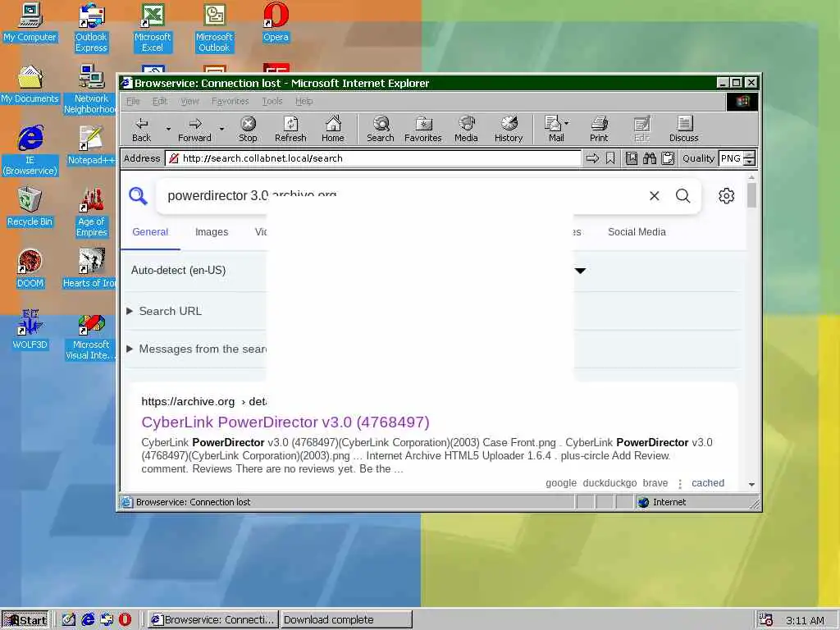Go back with the Back toolbar button
This screenshot has width=840, height=630.
coord(141,129)
